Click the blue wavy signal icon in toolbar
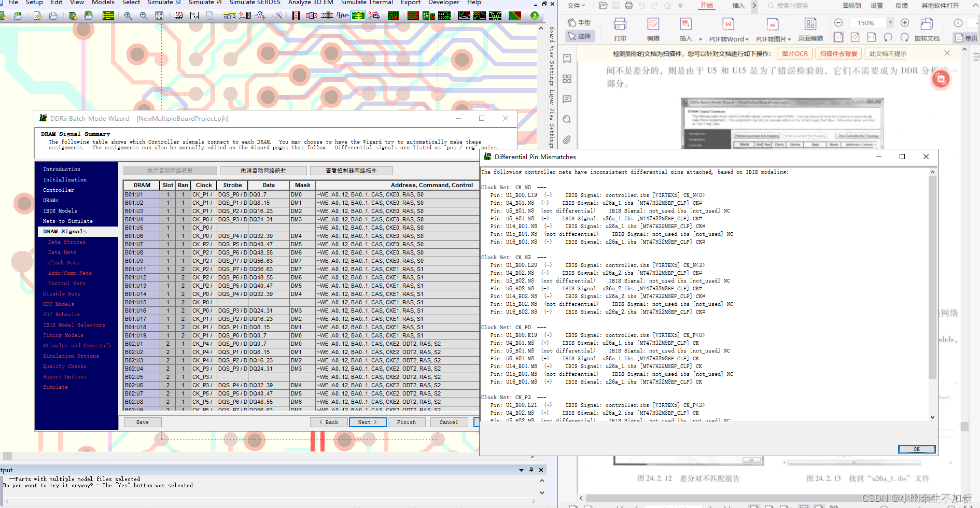The height and width of the screenshot is (508, 980). [x=343, y=16]
